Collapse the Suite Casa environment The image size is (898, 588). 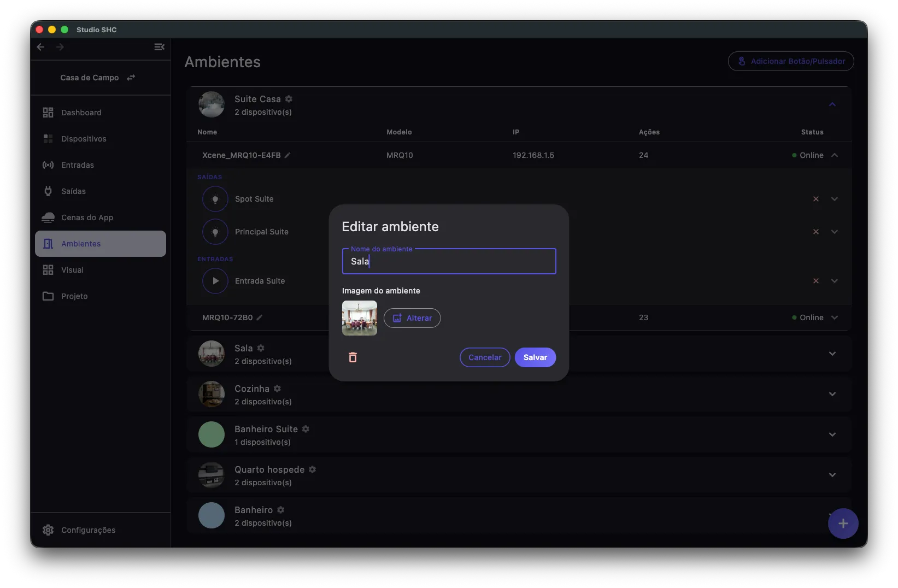832,104
